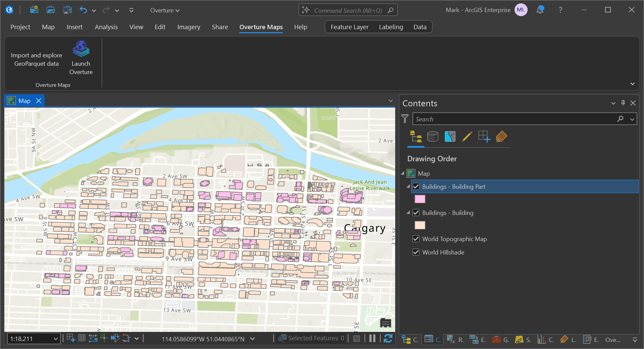This screenshot has width=644, height=349.
Task: Collapse the ribbon with the chevron
Action: pyautogui.click(x=632, y=84)
